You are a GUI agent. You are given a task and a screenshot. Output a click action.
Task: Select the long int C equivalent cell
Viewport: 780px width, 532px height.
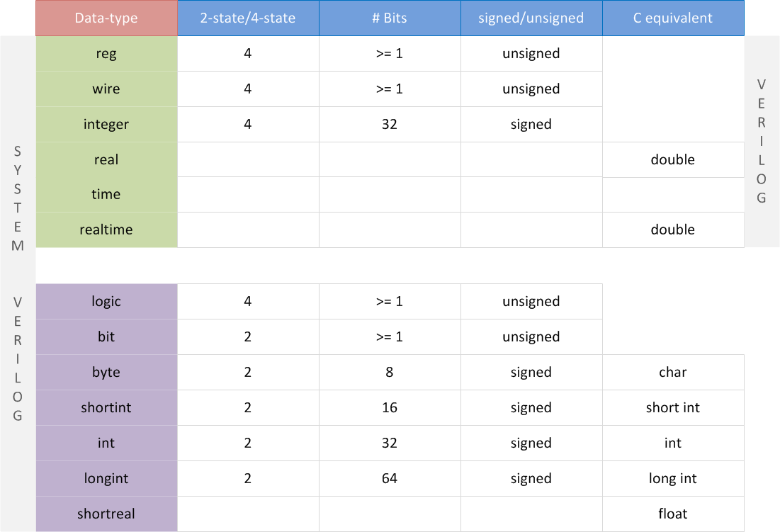coord(673,478)
